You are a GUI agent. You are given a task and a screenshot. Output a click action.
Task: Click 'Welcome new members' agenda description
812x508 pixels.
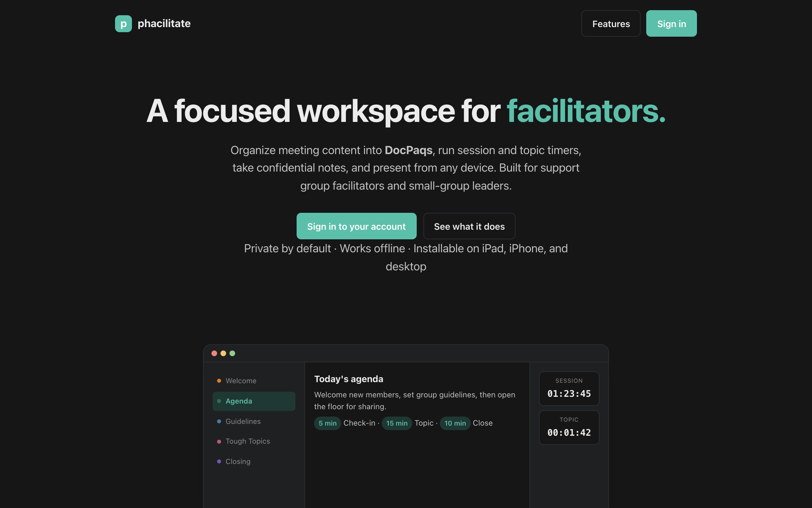(415, 400)
